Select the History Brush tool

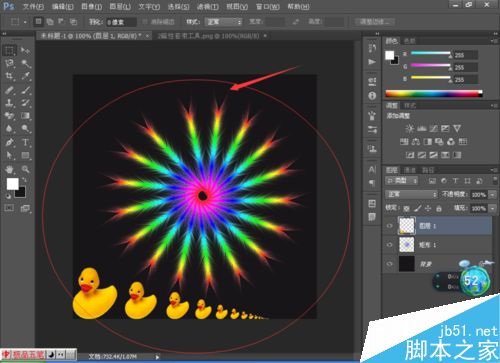click(25, 103)
